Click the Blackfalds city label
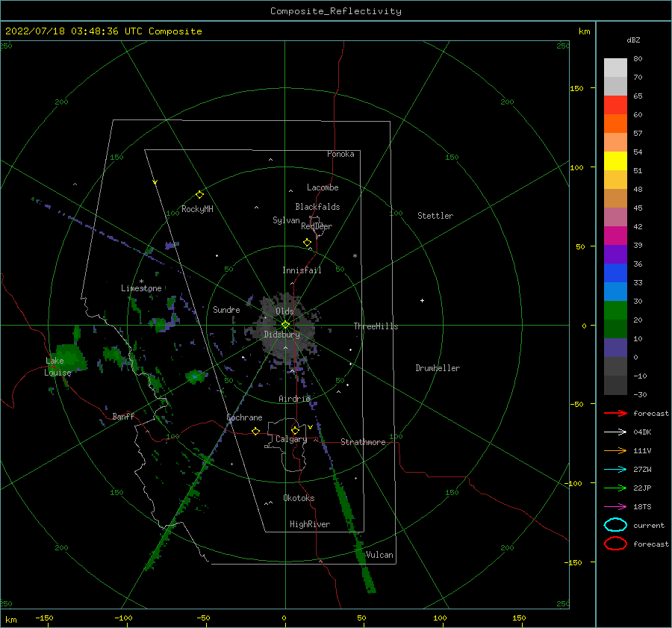The height and width of the screenshot is (628, 672). 317,207
